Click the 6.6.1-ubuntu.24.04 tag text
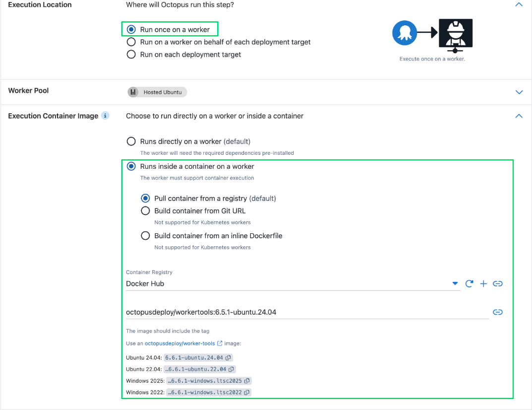Image resolution: width=532 pixels, height=410 pixels. (x=194, y=358)
